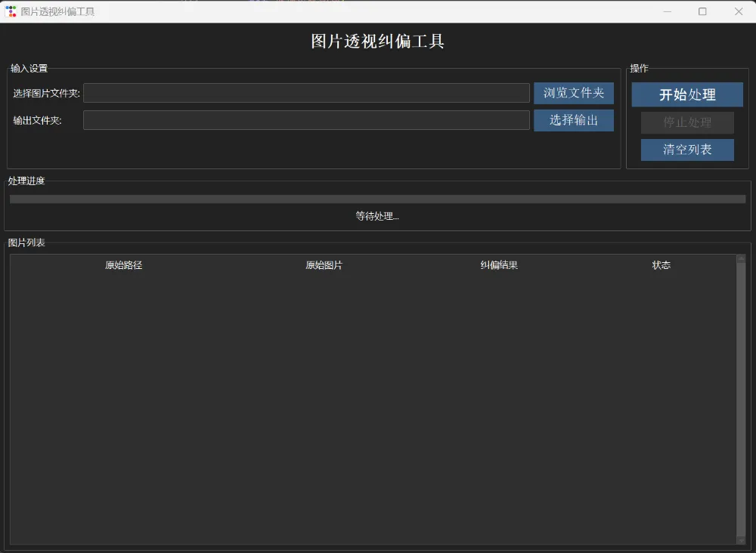
Task: Select the 状态 column header
Action: point(661,265)
